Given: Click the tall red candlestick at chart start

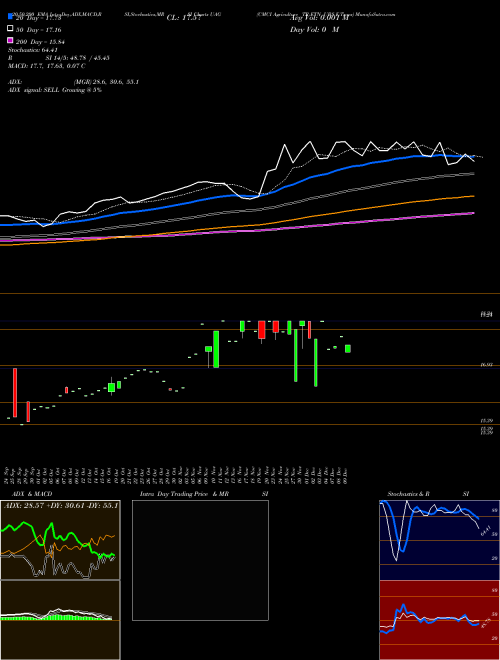Looking at the screenshot, I should click(15, 393).
